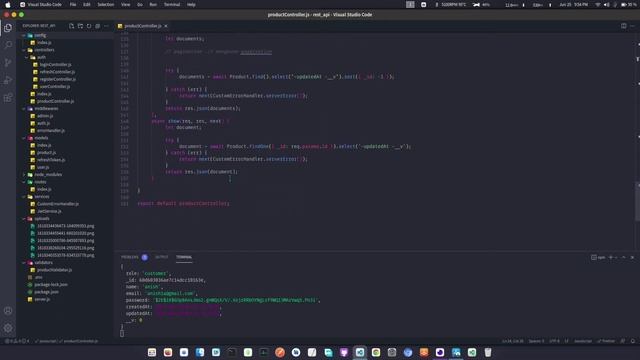Collapse the routes folder
This screenshot has height=360, width=640.
[x=40, y=182]
